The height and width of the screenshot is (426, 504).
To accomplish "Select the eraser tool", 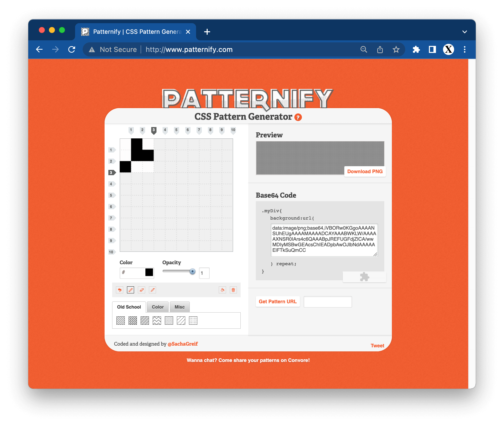I will (142, 290).
